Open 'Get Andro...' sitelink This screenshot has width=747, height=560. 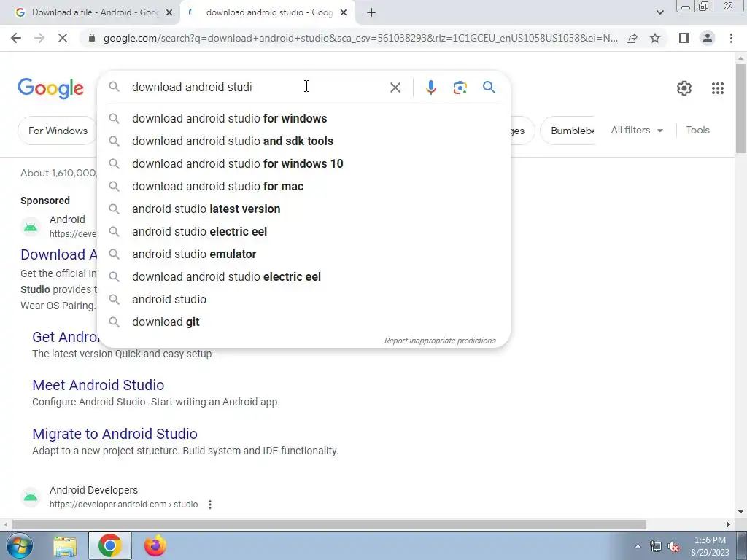coord(65,337)
